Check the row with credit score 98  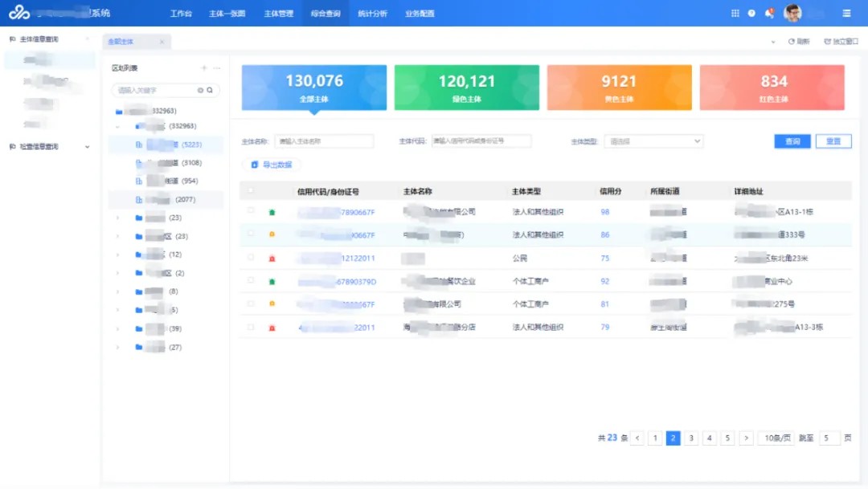point(251,211)
